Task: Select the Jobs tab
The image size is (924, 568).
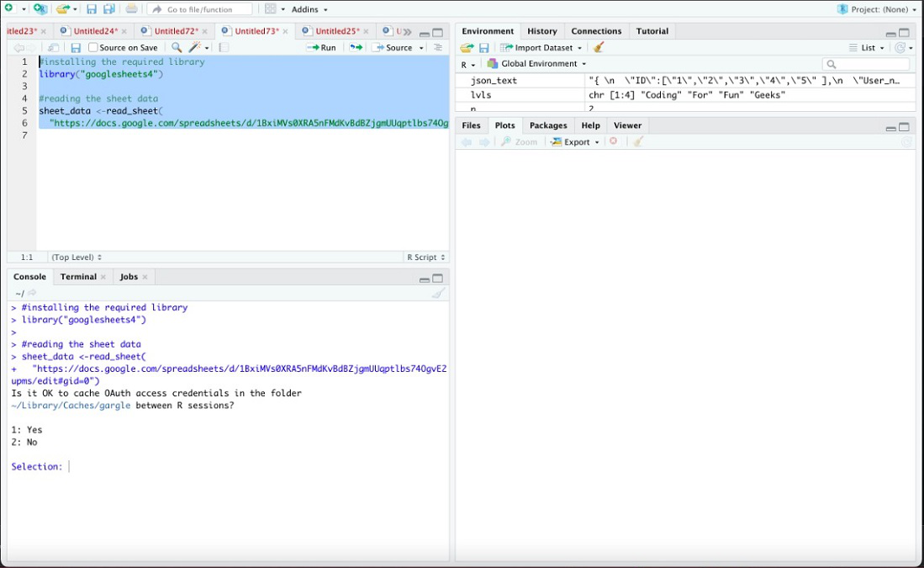Action: [x=129, y=277]
